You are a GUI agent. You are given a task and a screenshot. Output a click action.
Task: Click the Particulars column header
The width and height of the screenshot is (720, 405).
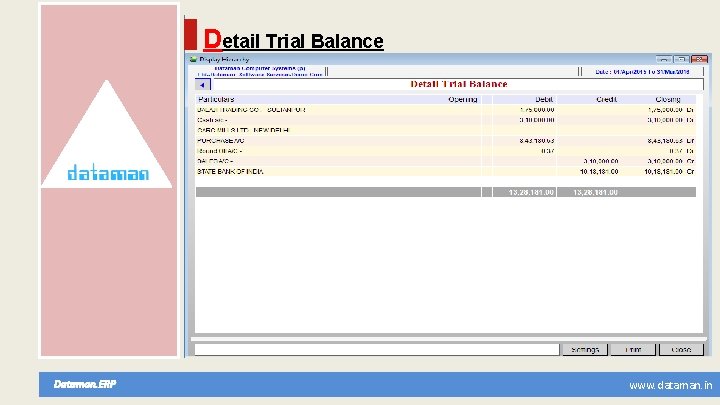click(216, 99)
